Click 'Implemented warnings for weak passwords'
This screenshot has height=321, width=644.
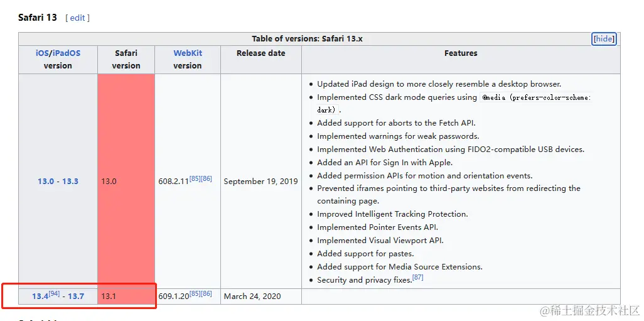(x=398, y=136)
